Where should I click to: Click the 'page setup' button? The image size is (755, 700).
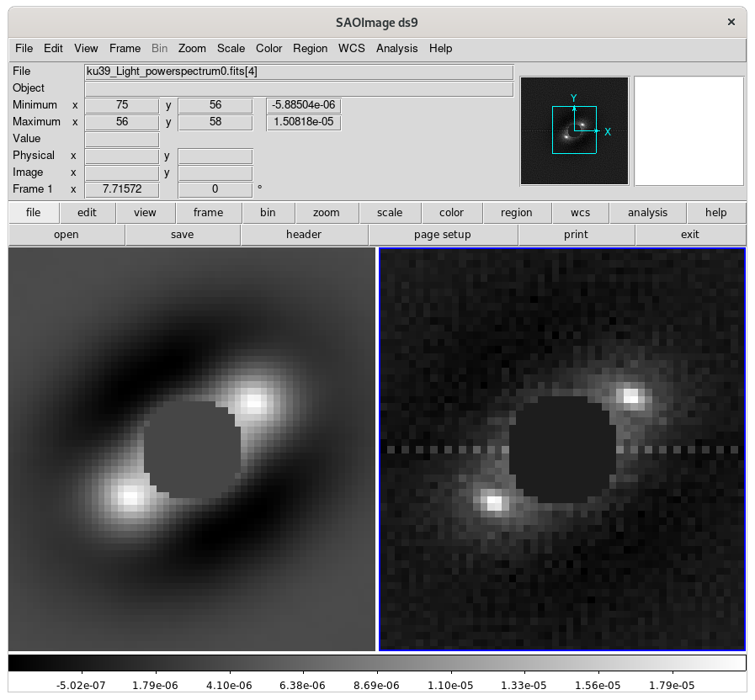coord(443,235)
